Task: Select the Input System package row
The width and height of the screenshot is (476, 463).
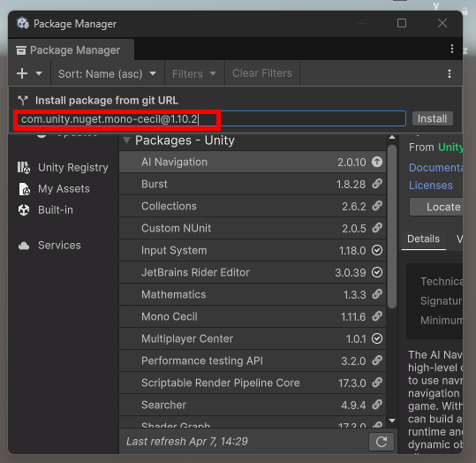Action: pyautogui.click(x=253, y=250)
